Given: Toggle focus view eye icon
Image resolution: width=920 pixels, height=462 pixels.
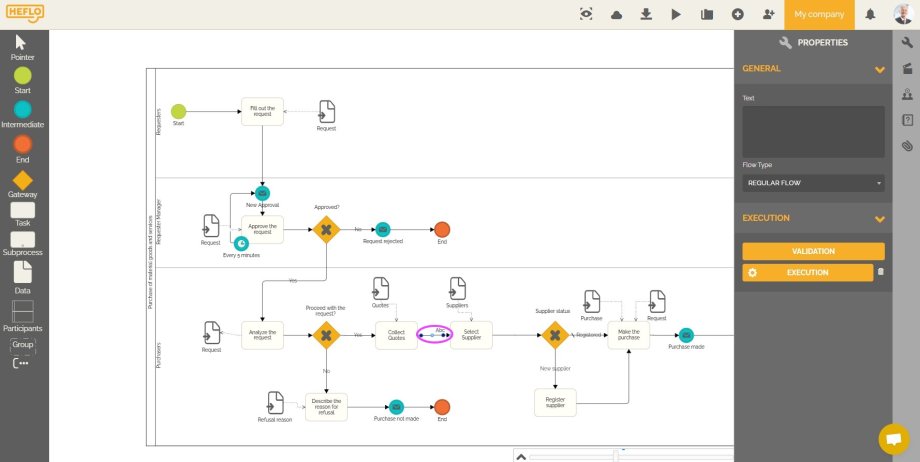Looking at the screenshot, I should (586, 14).
